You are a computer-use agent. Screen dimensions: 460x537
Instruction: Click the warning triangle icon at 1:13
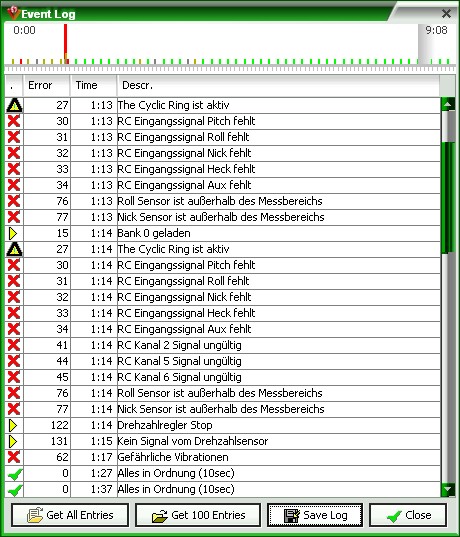pos(14,105)
